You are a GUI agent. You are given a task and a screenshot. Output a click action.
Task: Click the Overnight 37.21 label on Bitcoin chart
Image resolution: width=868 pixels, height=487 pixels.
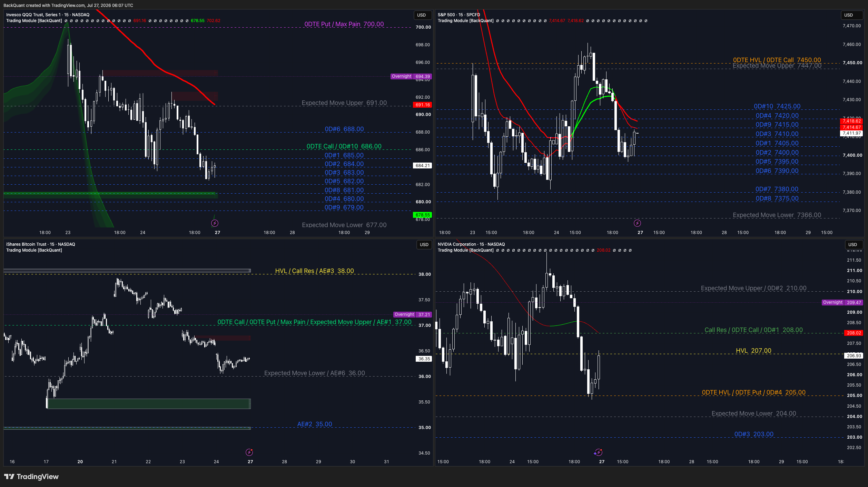(x=413, y=314)
